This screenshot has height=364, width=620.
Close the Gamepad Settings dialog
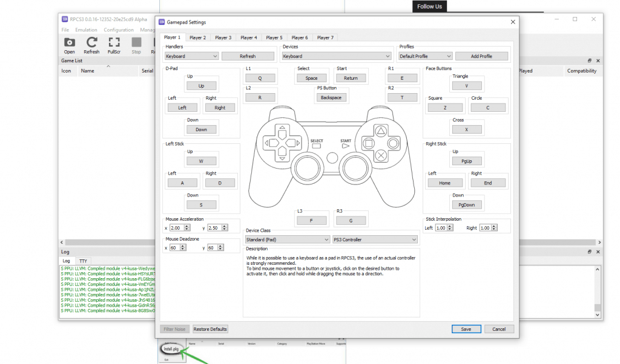(513, 22)
